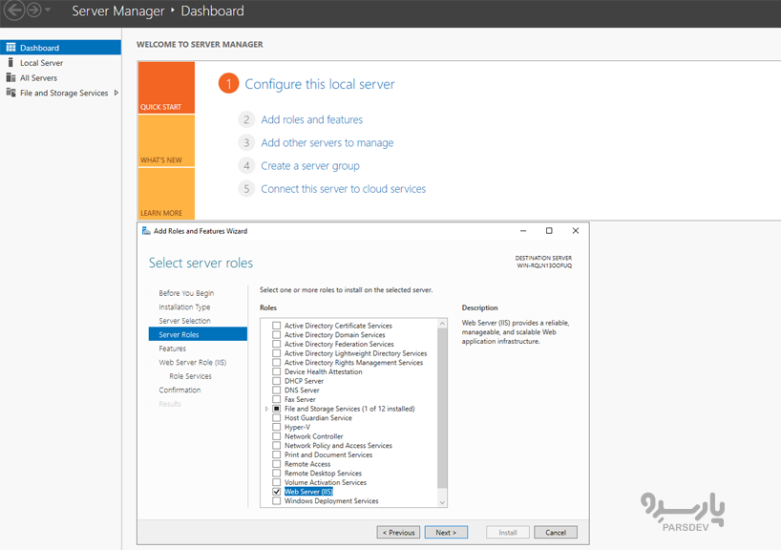The height and width of the screenshot is (550, 781).
Task: Check Device Health Attestation role
Action: point(276,372)
